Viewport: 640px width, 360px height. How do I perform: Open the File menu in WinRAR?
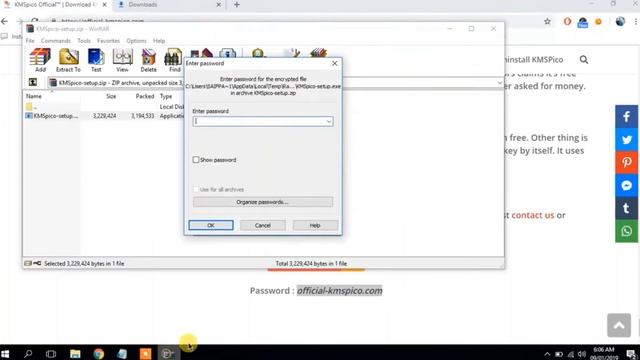pos(30,41)
